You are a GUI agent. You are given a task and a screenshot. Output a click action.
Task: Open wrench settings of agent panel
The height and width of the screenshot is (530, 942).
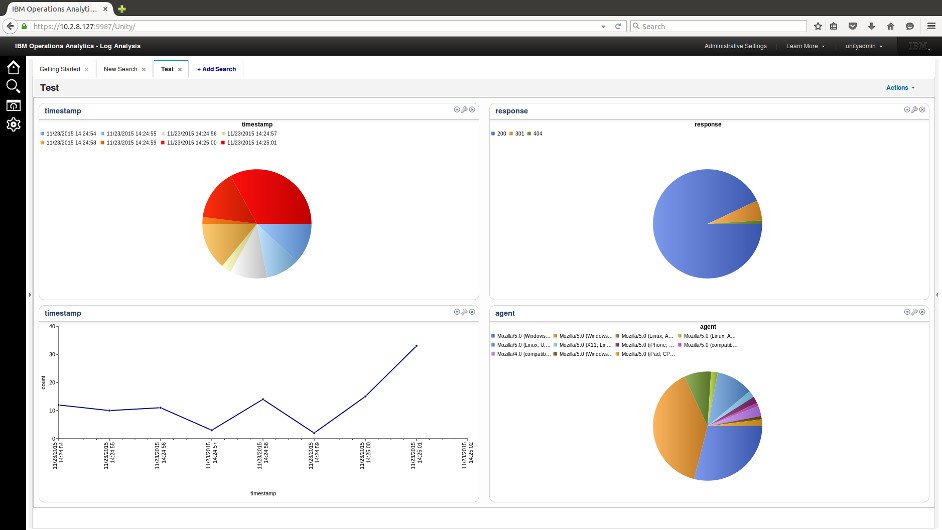914,312
